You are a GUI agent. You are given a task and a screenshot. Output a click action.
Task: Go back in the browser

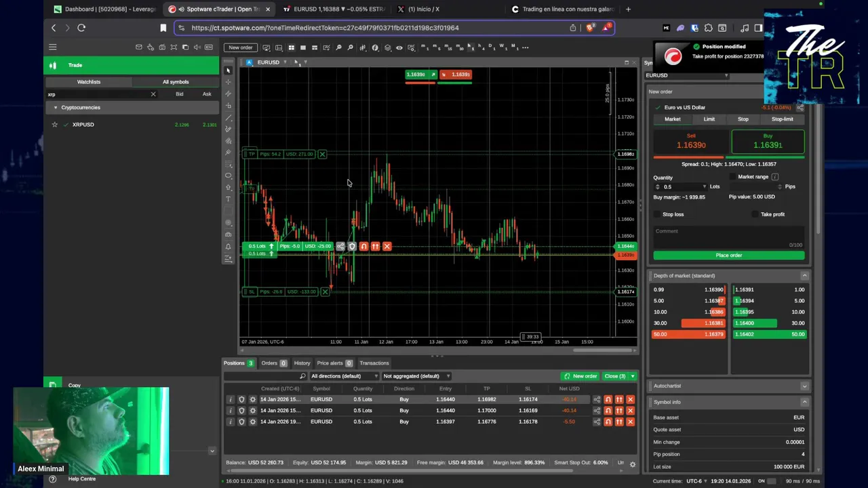coord(54,28)
